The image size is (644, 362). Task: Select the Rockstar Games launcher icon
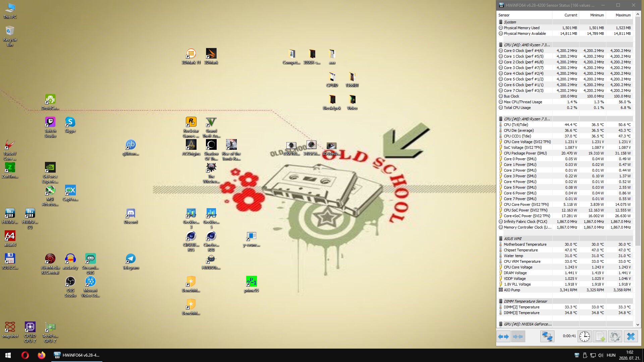point(191,127)
